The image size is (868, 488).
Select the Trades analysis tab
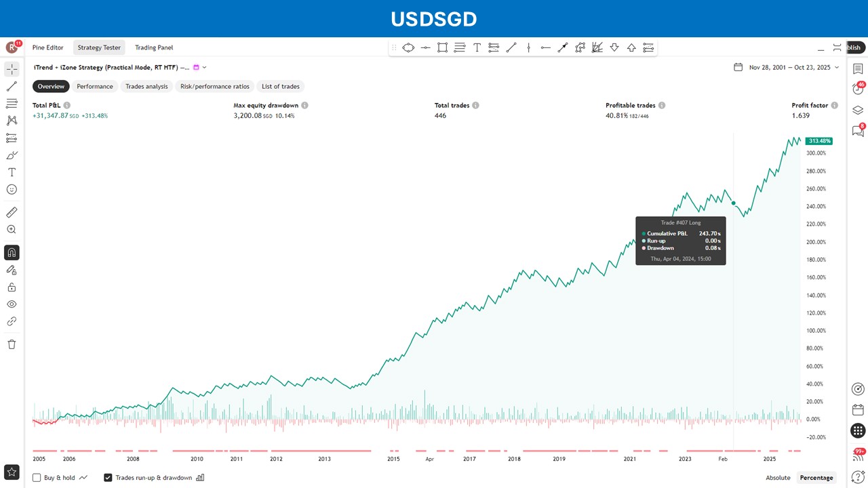click(x=146, y=86)
